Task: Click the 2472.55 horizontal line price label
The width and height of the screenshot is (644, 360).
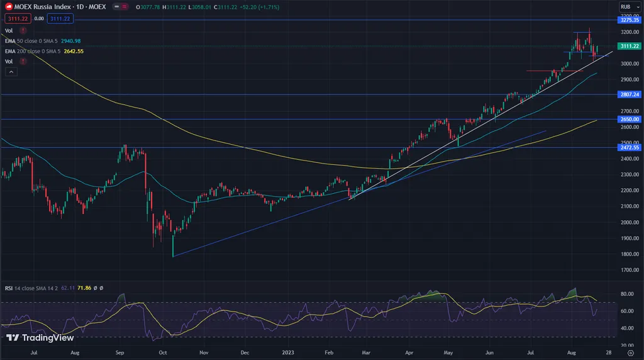Action: [x=628, y=147]
